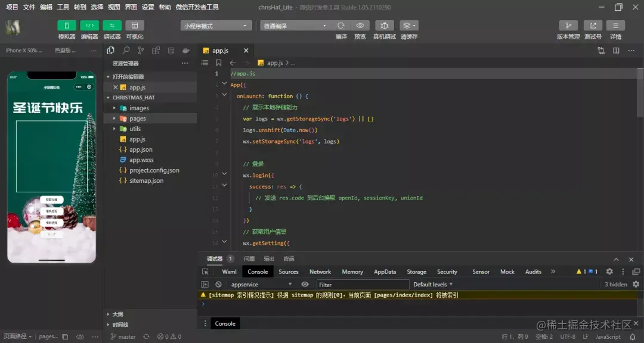Click the bookmark icon in the editor toolbar
This screenshot has height=343, width=644.
(218, 63)
